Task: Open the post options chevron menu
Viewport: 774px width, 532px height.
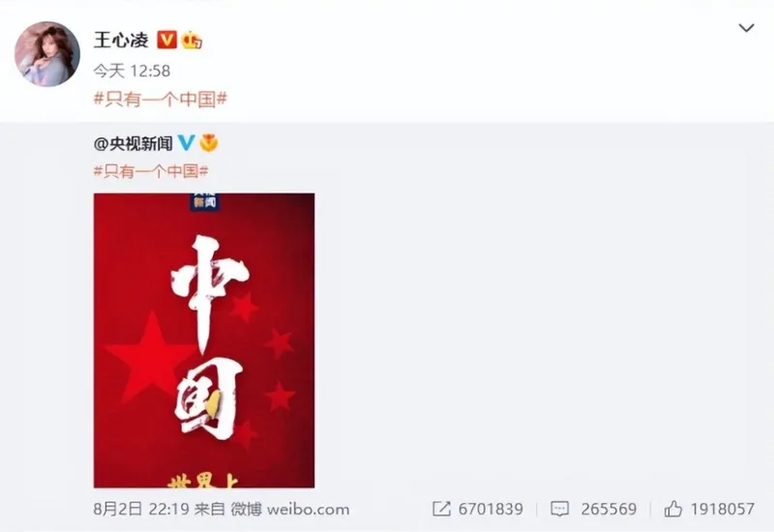Action: click(746, 28)
